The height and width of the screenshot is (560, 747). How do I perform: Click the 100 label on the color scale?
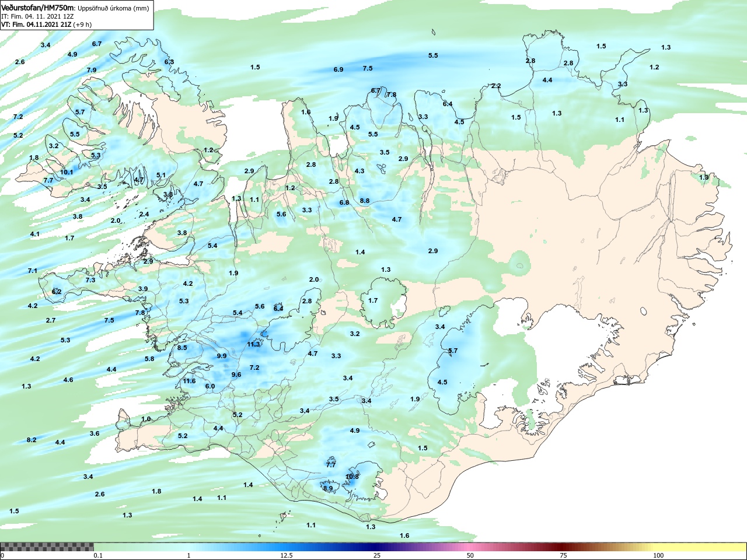pyautogui.click(x=658, y=555)
